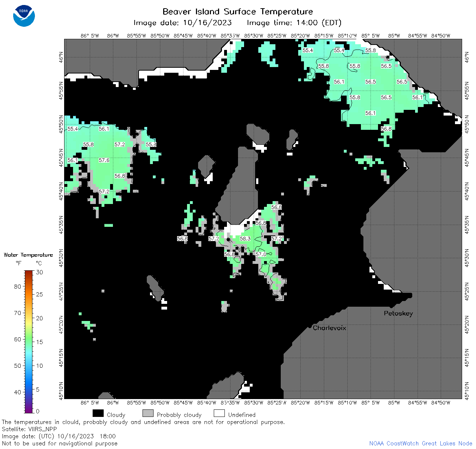
Task: Click the 'Water Temperature' legend heading
Action: point(28,255)
